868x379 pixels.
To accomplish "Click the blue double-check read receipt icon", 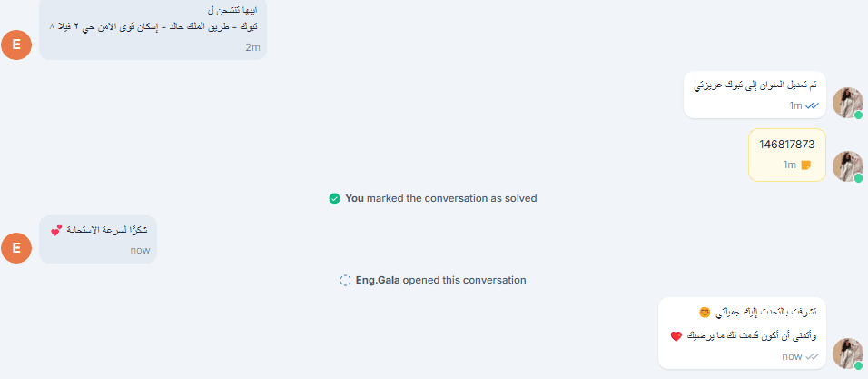I will pos(813,106).
